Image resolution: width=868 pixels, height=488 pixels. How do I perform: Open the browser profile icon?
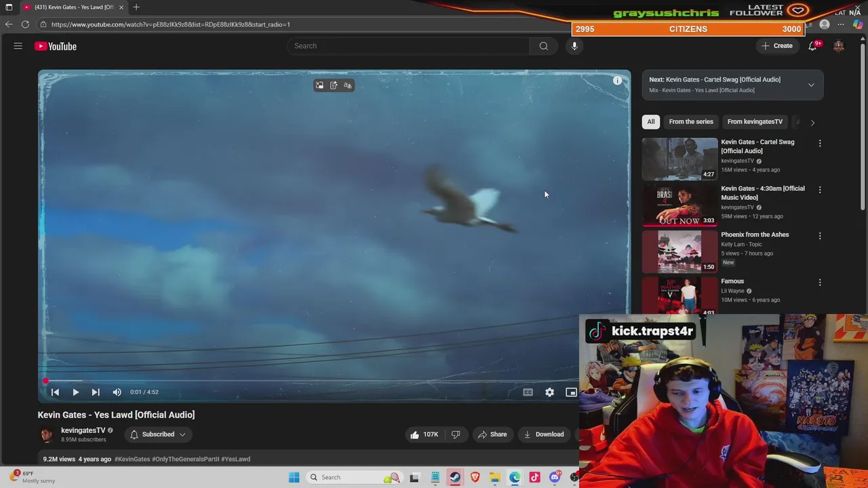point(825,24)
